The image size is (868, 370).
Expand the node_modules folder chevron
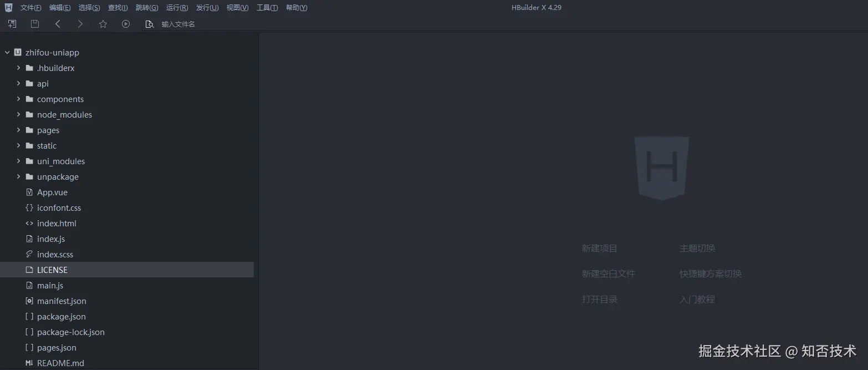[18, 114]
